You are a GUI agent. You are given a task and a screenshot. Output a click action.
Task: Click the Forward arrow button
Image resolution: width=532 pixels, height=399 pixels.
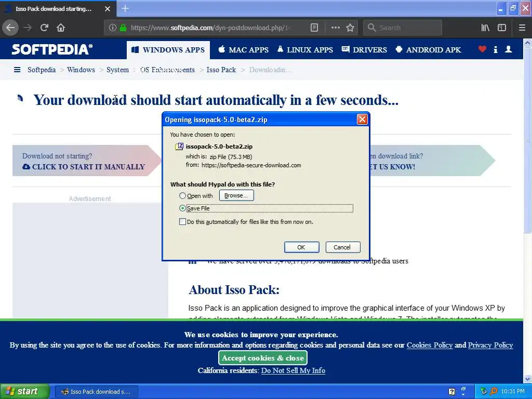(28, 28)
